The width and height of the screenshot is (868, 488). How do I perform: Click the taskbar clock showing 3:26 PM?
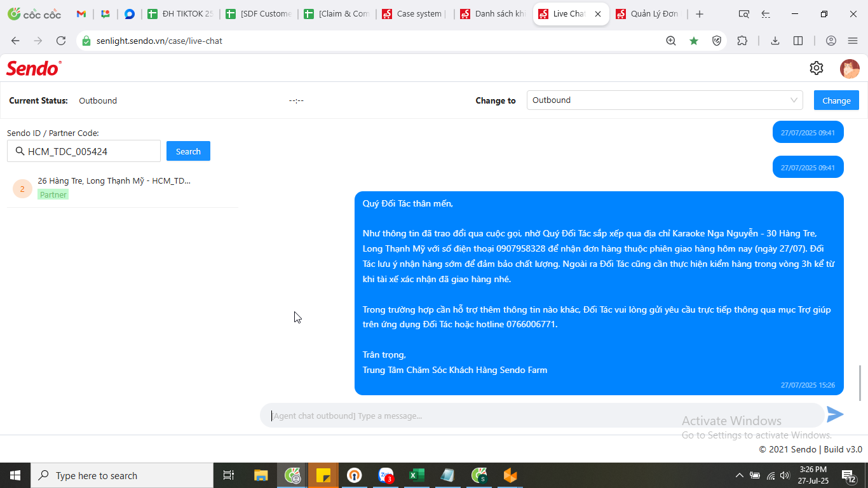[x=813, y=475]
